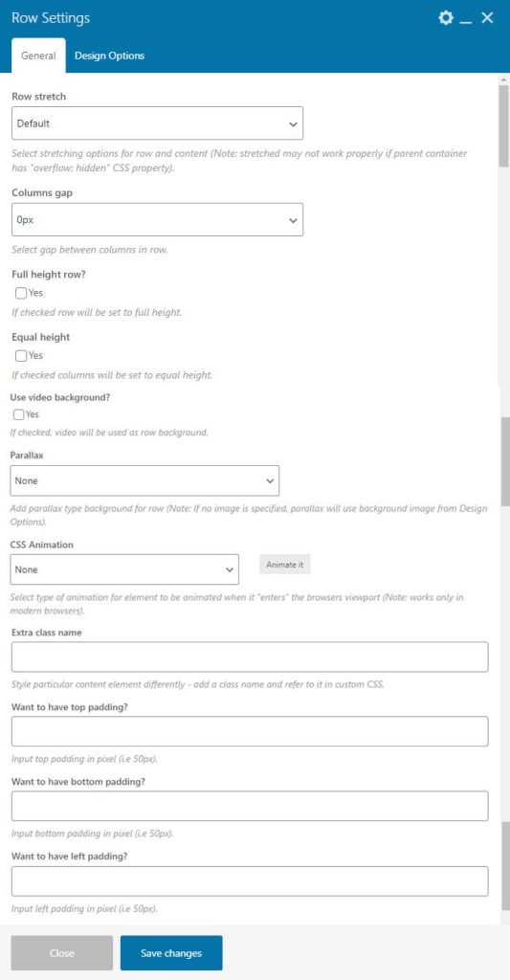Image resolution: width=510 pixels, height=980 pixels.
Task: Click the bottom padding input field
Action: click(x=250, y=806)
